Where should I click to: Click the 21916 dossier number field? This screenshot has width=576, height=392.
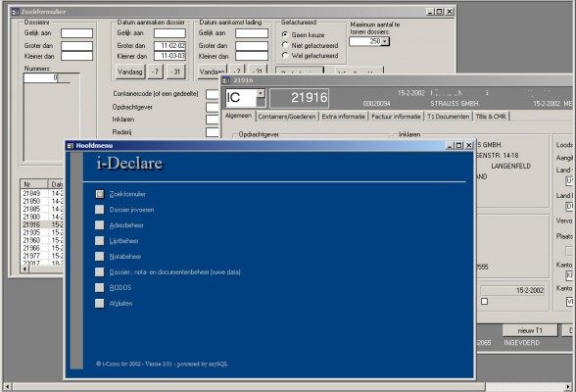point(300,98)
